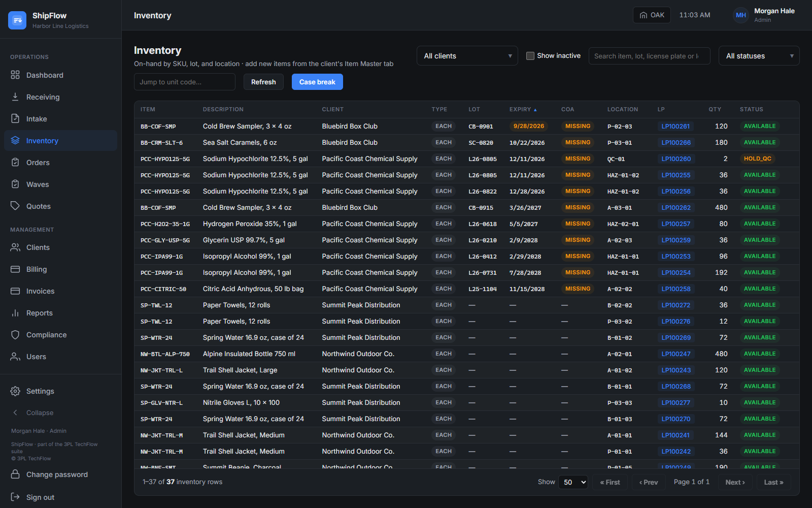Open Receiving via its download icon

tap(15, 97)
